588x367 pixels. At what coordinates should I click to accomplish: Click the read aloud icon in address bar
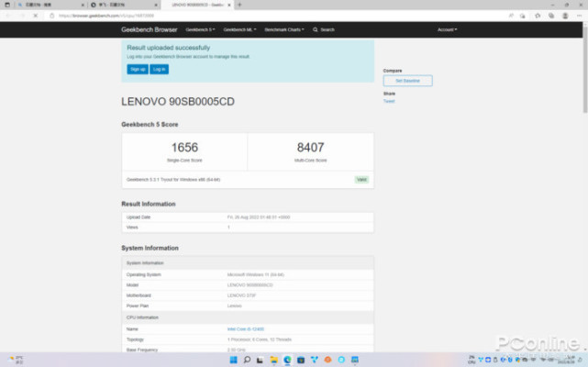[511, 16]
